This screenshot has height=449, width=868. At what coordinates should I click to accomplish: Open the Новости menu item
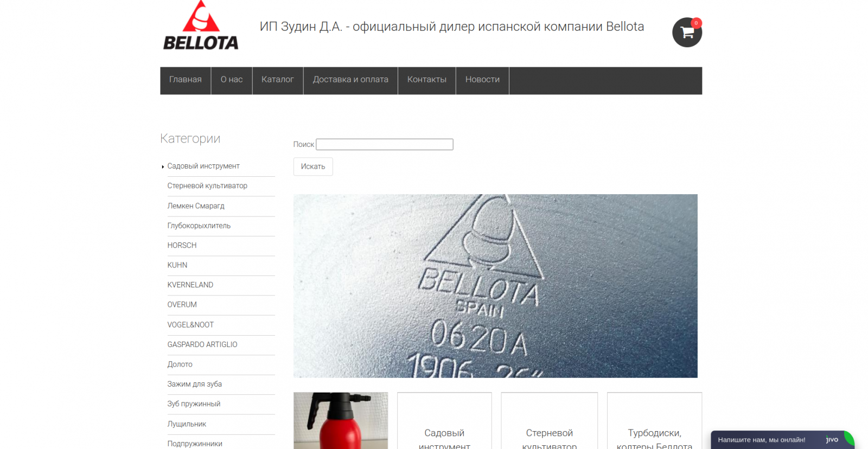(482, 80)
